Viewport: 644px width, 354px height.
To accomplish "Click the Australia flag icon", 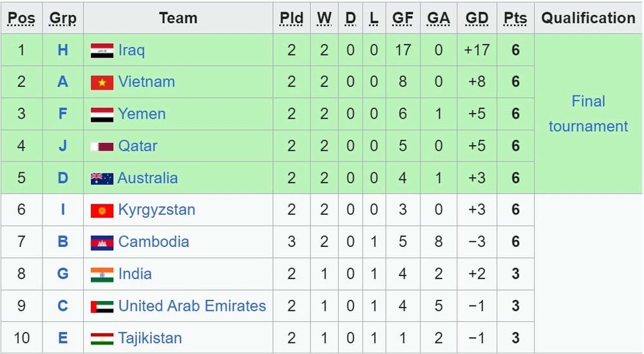I will (x=102, y=179).
